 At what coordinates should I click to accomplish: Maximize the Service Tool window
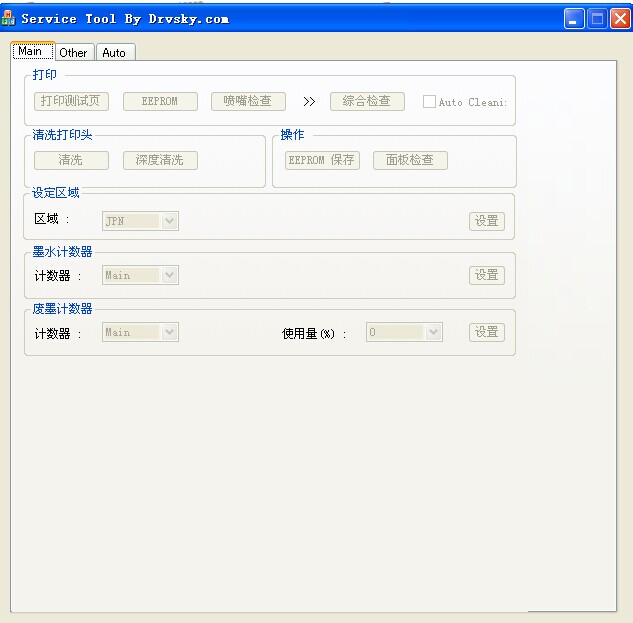click(x=597, y=18)
